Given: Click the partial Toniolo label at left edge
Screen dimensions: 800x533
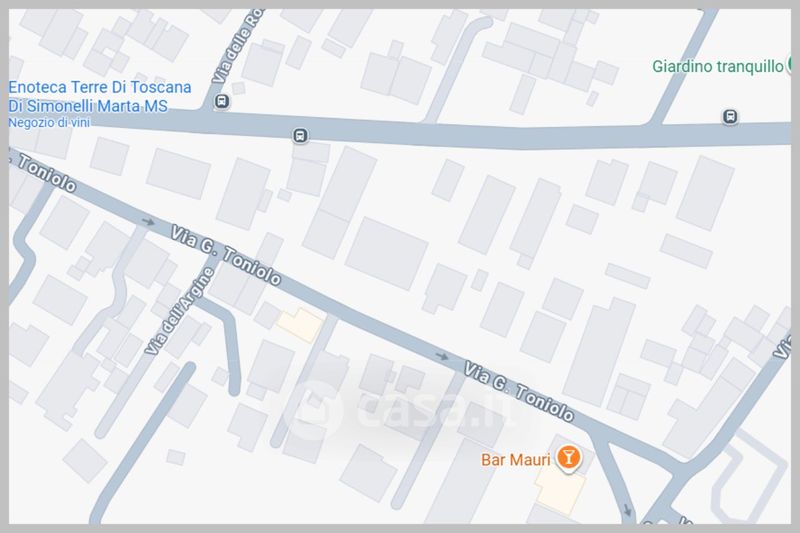Looking at the screenshot, I should point(45,173).
